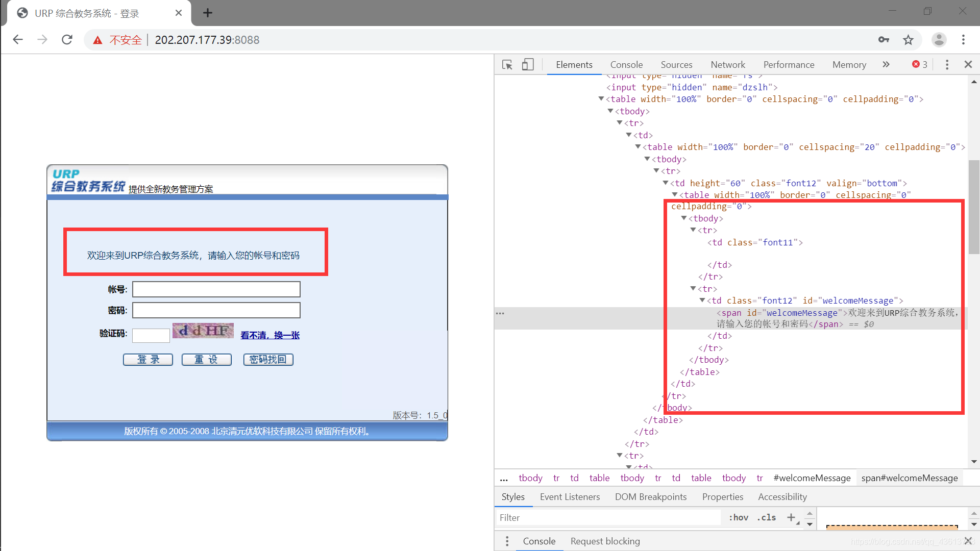
Task: Select span#welcomeMessage in the breadcrumb
Action: click(x=910, y=478)
